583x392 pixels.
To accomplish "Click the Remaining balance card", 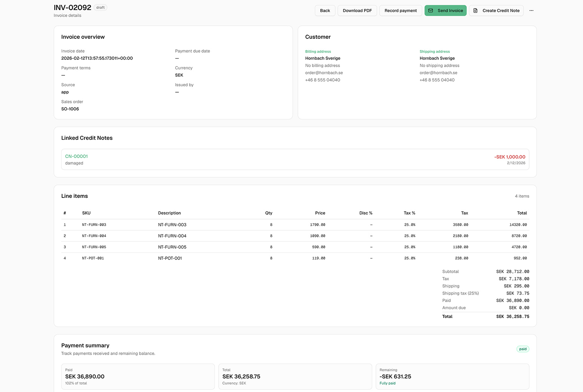I will coord(452,376).
